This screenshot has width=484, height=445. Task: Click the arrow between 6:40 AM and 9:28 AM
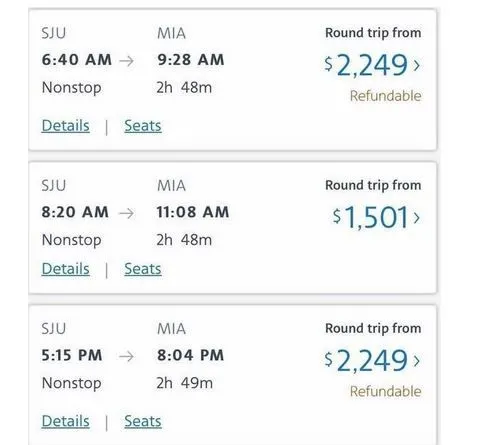coord(127,61)
